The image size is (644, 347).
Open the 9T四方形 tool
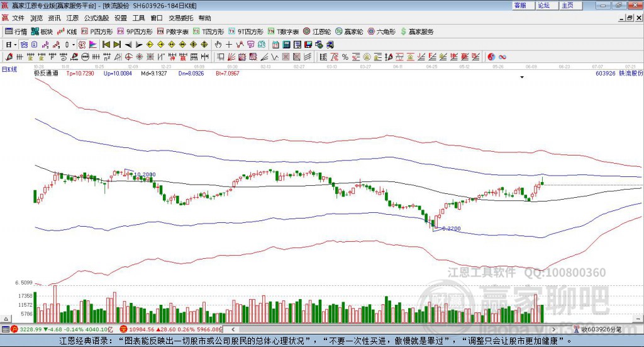click(x=246, y=31)
